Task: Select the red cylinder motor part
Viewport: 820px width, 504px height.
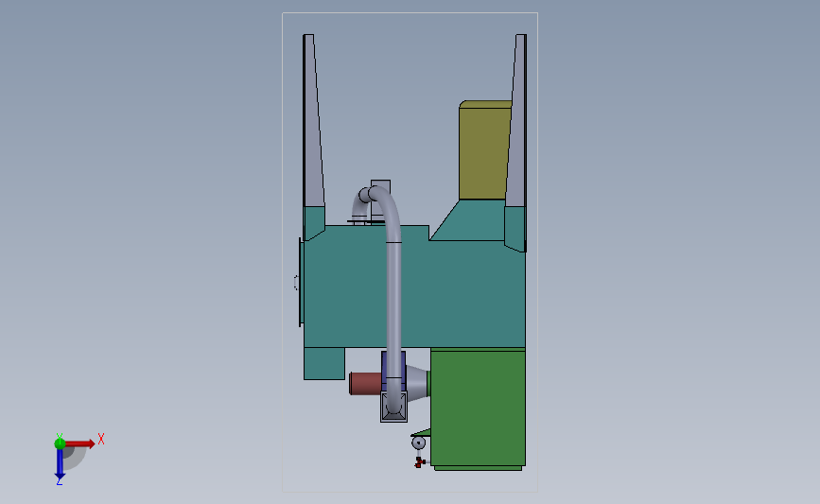Action: coord(366,383)
